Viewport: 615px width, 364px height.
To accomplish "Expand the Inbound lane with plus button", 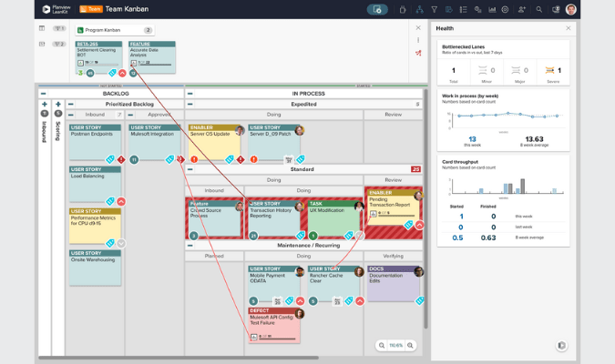I will [x=45, y=105].
